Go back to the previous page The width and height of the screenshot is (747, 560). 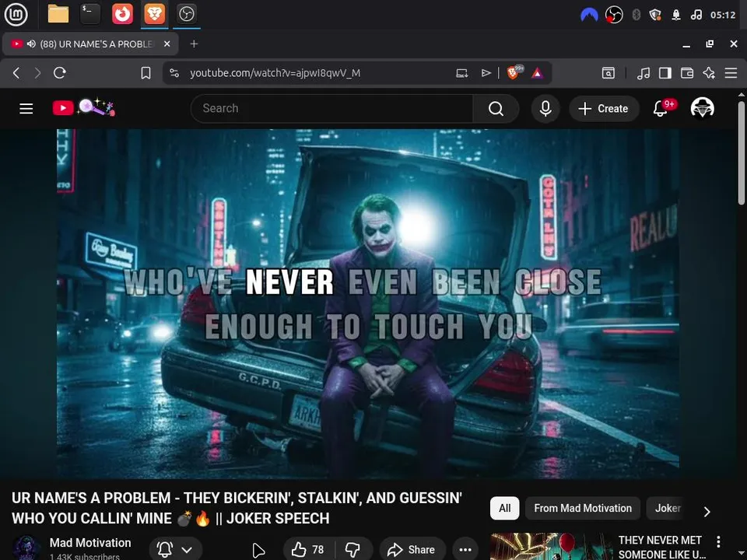point(16,73)
